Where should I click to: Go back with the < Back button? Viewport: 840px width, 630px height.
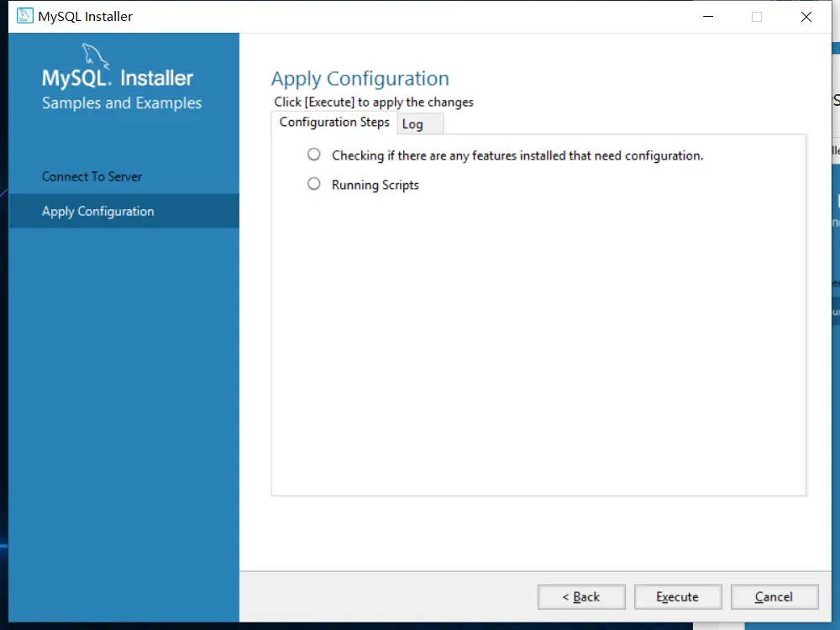pos(581,596)
